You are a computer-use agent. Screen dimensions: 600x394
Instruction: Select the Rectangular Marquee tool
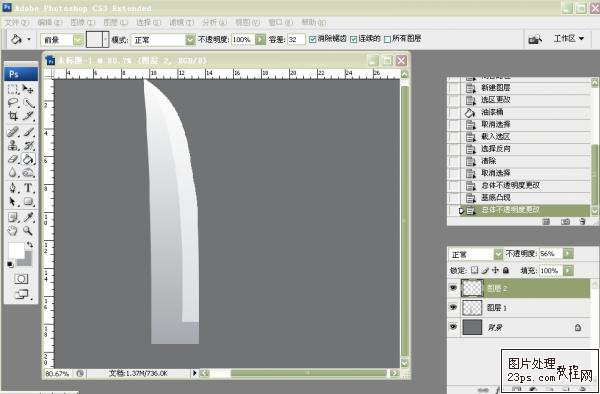point(13,90)
